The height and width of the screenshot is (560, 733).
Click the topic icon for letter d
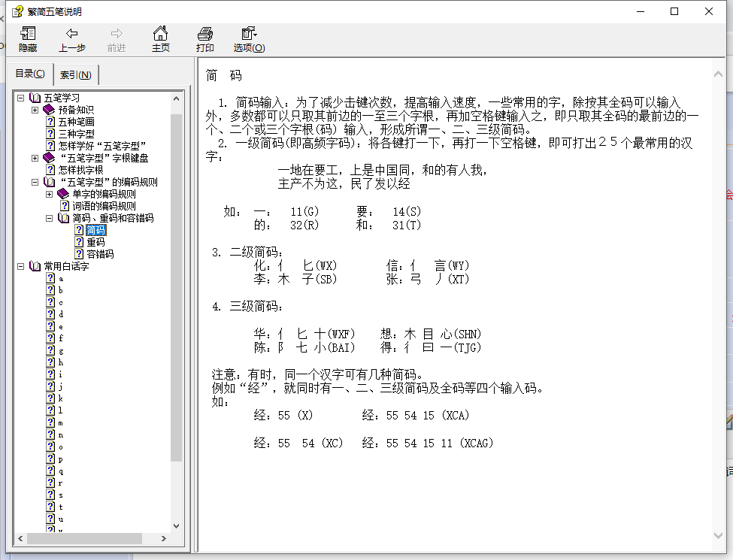click(x=51, y=314)
